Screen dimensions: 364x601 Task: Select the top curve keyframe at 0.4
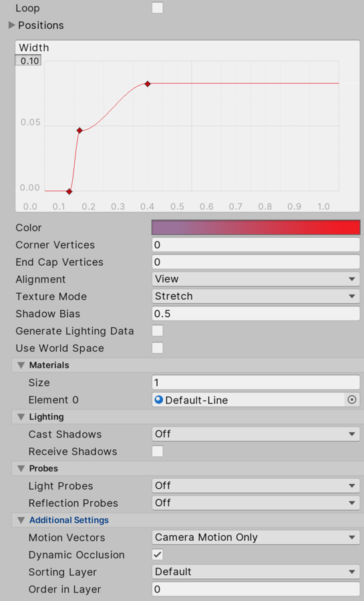pos(148,83)
